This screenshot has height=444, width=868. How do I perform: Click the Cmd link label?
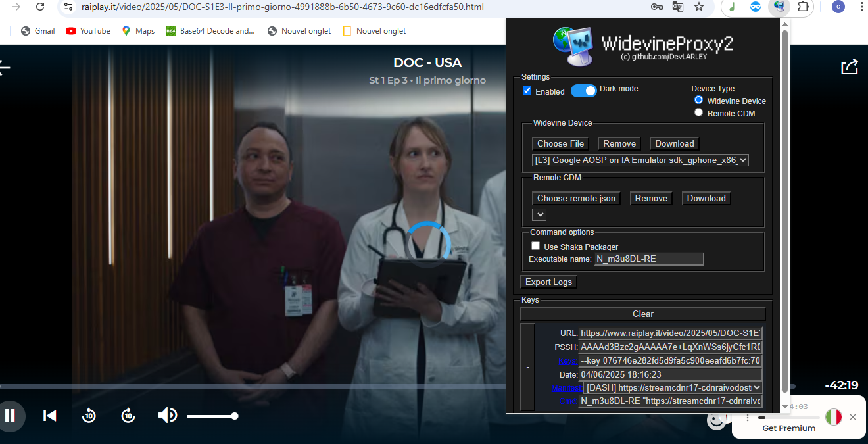coord(568,401)
